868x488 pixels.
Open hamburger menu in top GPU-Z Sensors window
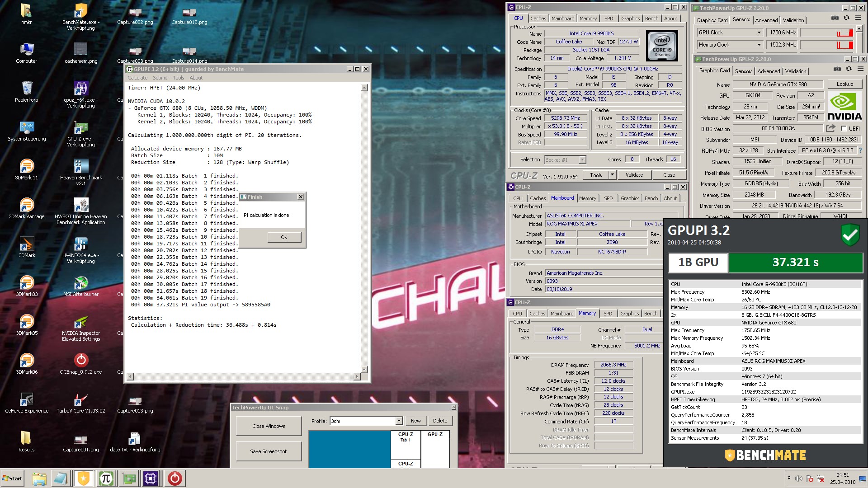click(x=858, y=18)
